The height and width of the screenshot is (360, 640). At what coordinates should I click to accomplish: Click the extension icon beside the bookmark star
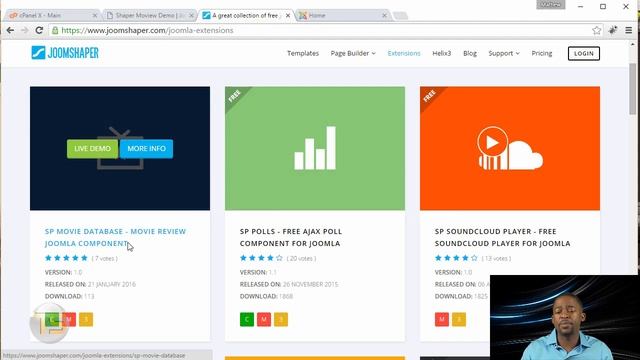(x=613, y=30)
